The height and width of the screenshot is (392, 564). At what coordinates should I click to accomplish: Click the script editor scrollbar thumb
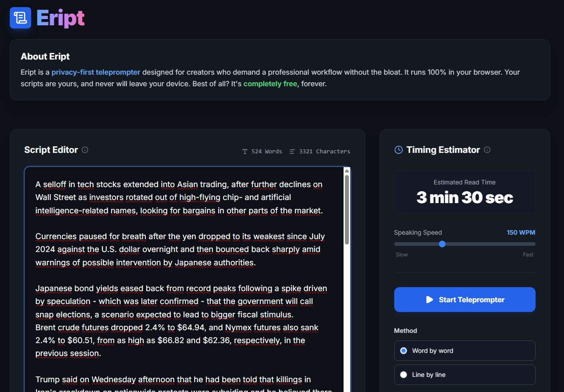(x=347, y=209)
